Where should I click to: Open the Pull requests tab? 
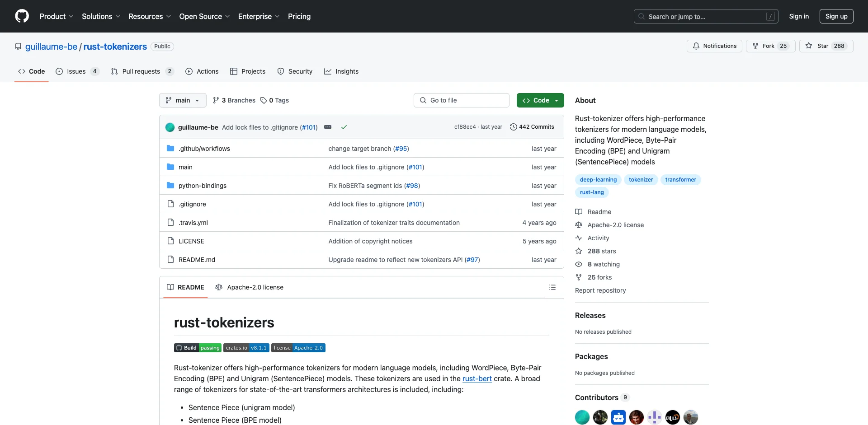(142, 71)
